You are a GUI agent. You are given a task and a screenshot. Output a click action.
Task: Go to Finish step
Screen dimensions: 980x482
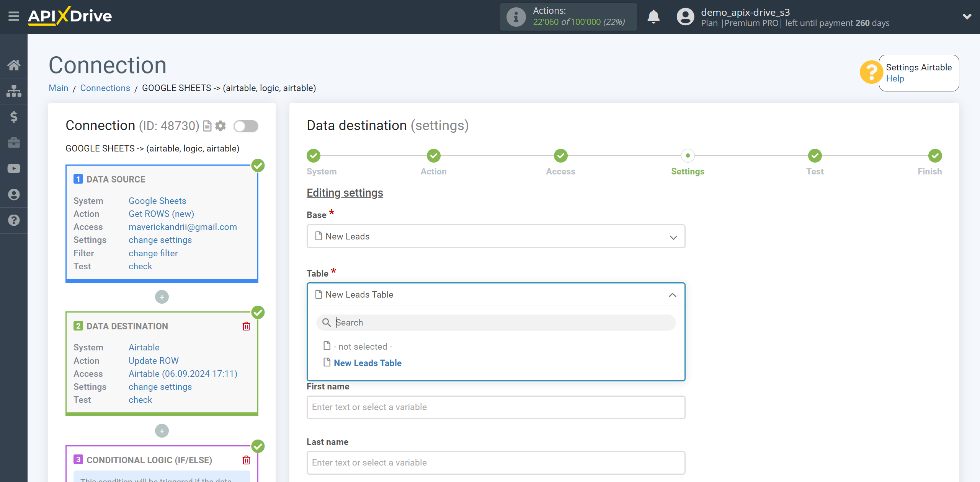[x=935, y=156]
